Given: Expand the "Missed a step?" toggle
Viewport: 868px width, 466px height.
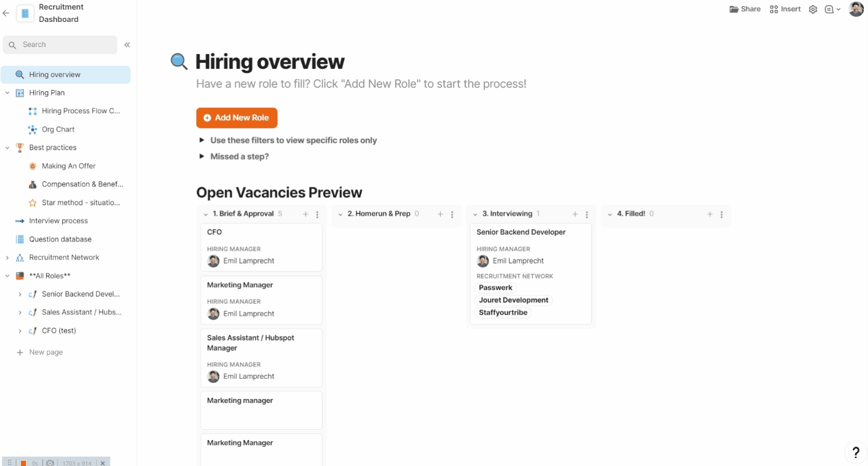Looking at the screenshot, I should (x=202, y=157).
